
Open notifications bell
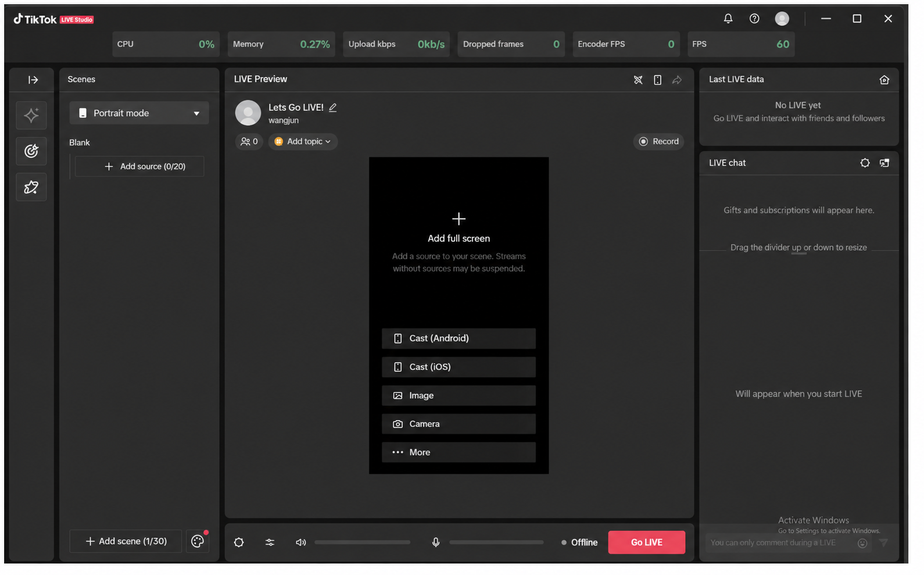pyautogui.click(x=728, y=19)
